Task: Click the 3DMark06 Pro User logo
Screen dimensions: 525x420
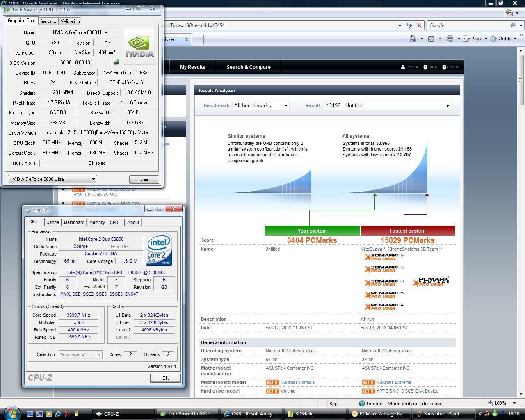Action: (x=384, y=257)
